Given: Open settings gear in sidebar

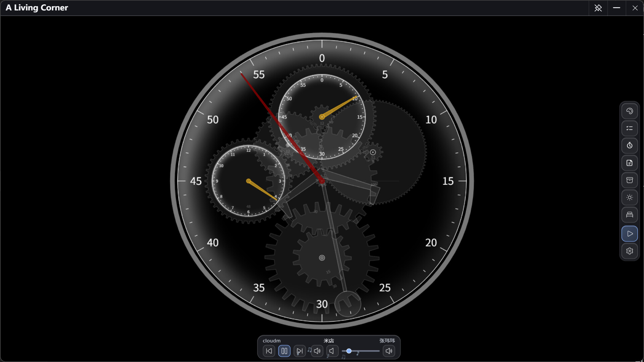Looking at the screenshot, I should pyautogui.click(x=630, y=251).
